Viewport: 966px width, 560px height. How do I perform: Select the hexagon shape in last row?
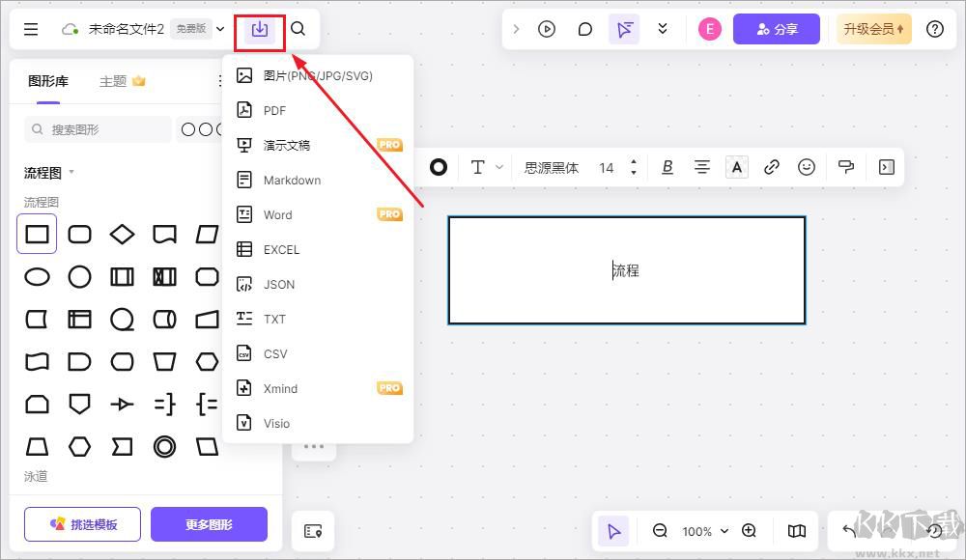tap(79, 447)
